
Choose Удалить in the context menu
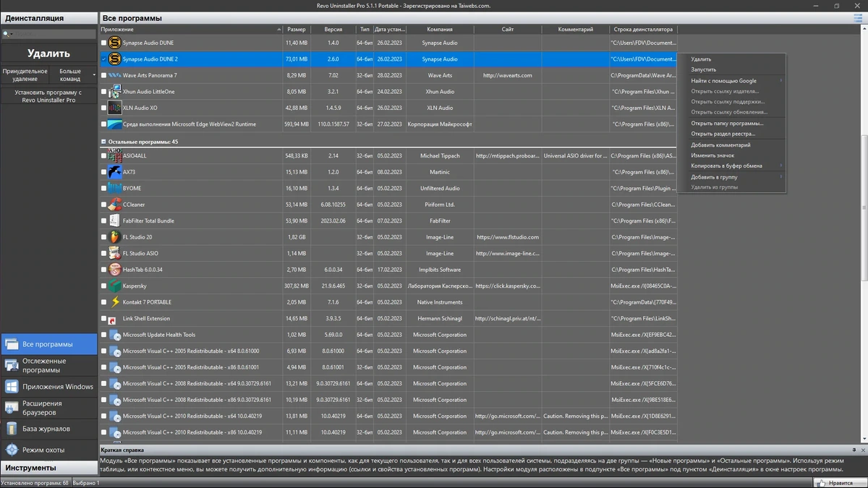[x=731, y=59]
